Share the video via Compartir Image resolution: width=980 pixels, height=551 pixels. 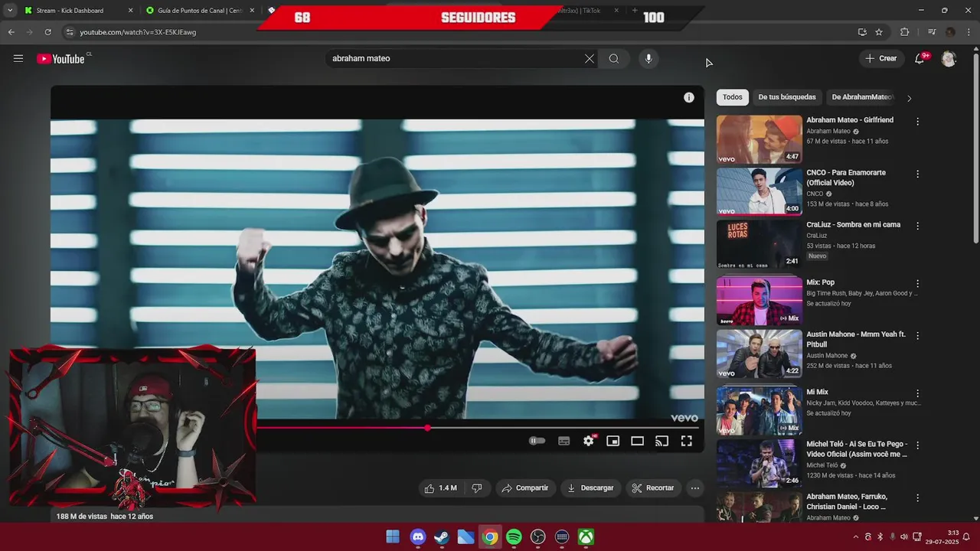tap(525, 487)
